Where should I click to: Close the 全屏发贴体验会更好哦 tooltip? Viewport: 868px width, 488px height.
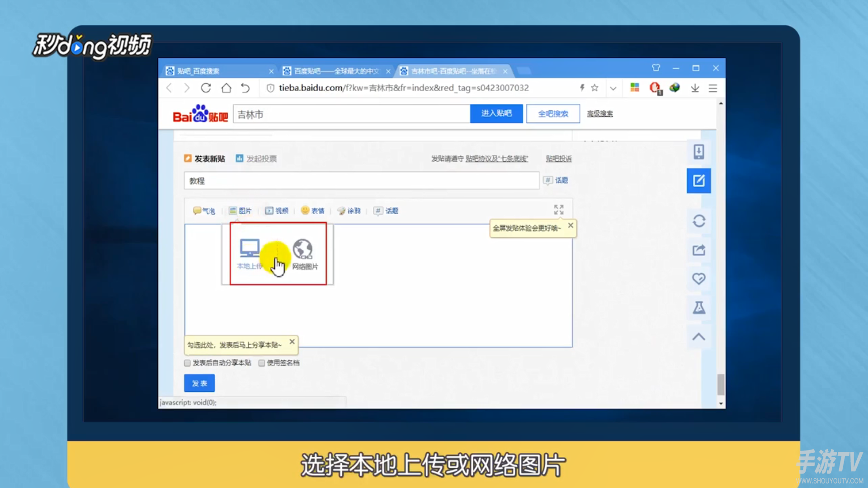point(571,225)
